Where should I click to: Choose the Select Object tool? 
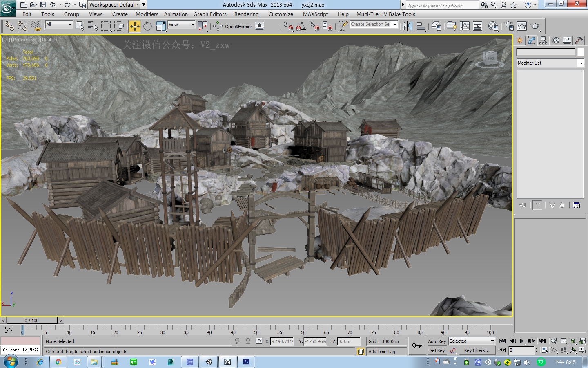80,26
